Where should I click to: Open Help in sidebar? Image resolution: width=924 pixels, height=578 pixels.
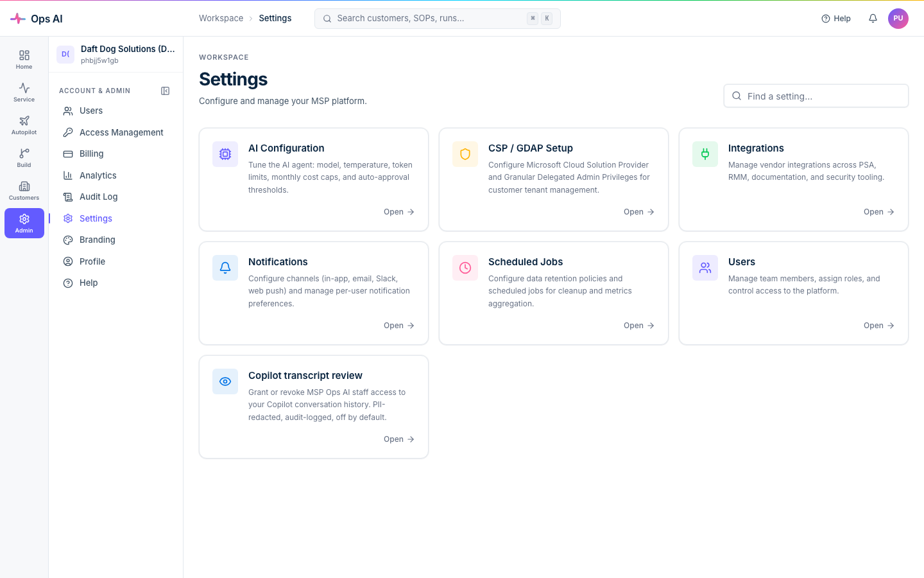pyautogui.click(x=116, y=283)
